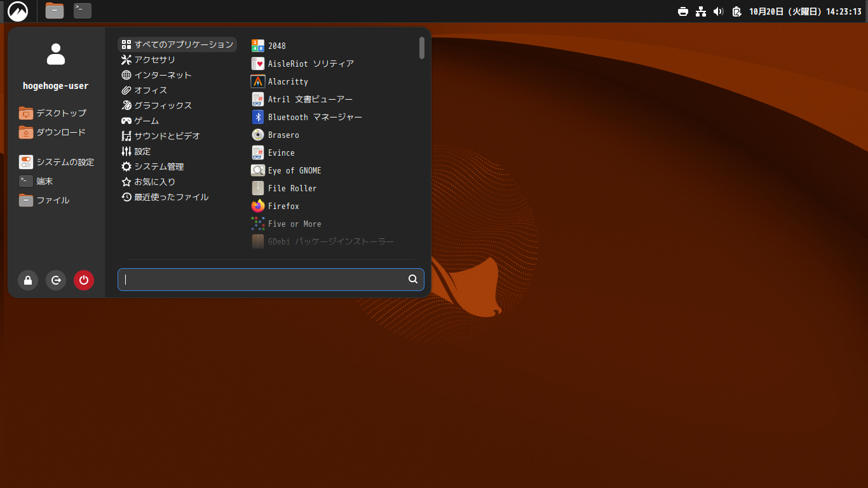Screen dimensions: 868x488
Task: Open File Roller archive manager
Action: 284,188
